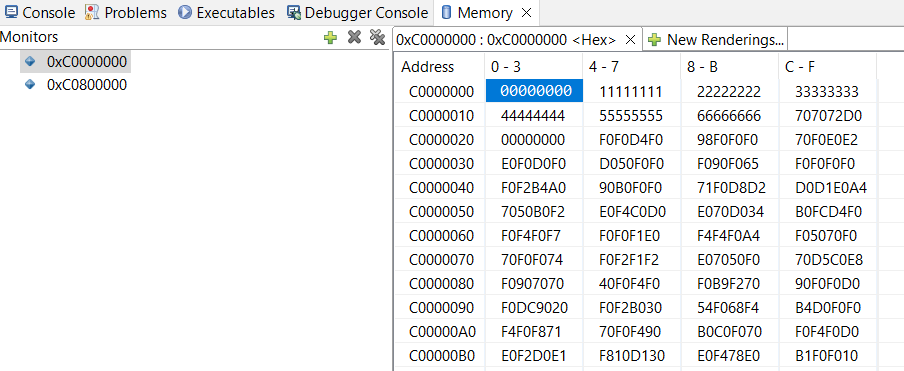Select memory cell 71F0D8D2
The image size is (904, 371).
coord(730,188)
